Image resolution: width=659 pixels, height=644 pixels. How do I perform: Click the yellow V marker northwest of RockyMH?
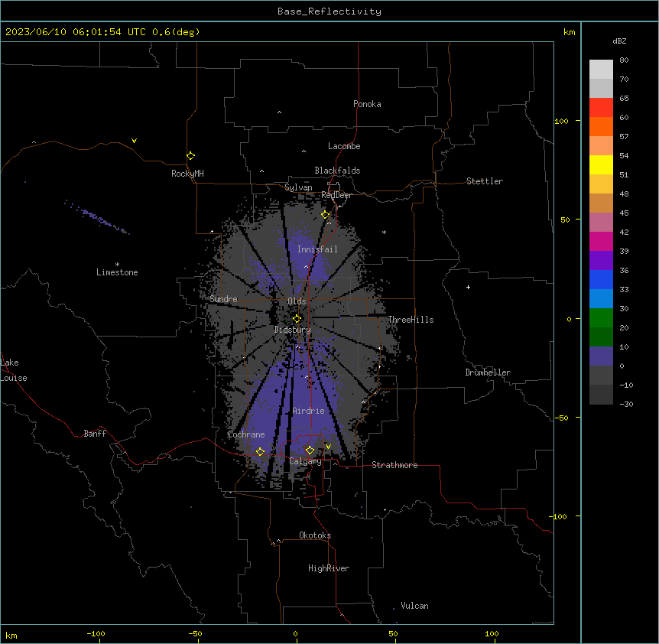click(x=134, y=141)
